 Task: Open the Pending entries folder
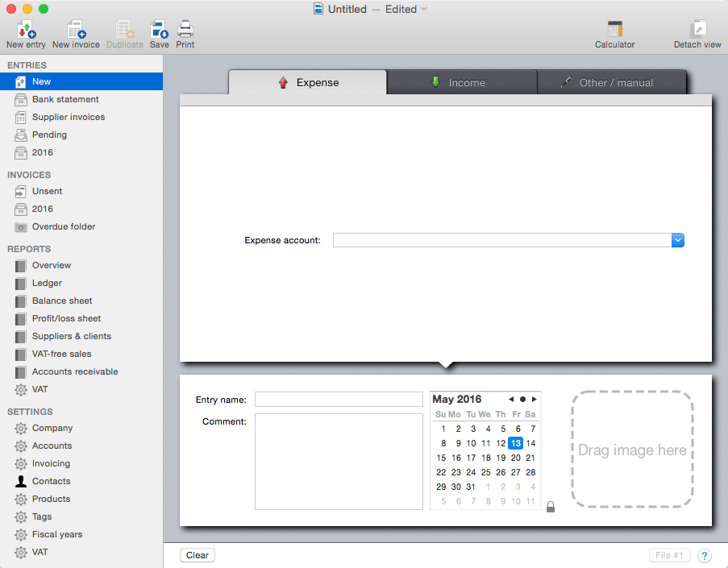click(x=81, y=135)
